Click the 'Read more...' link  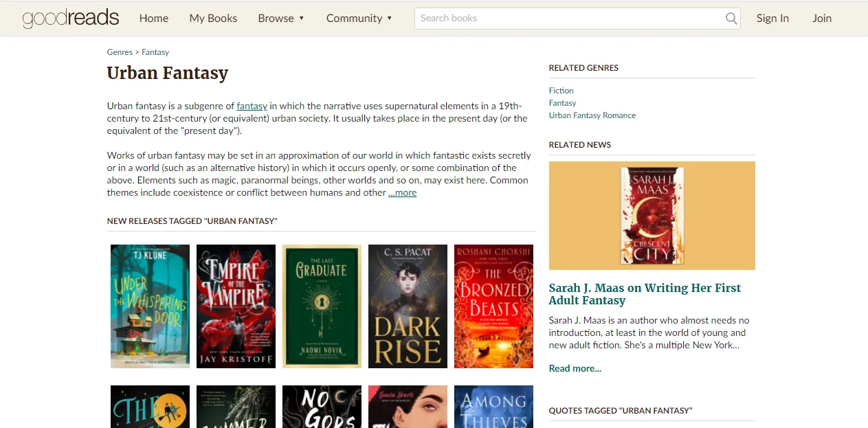point(575,368)
